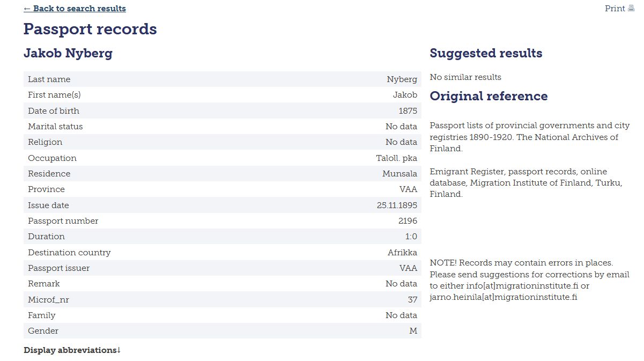Click the Print link
Image resolution: width=644 pixels, height=361 pixels.
coord(615,9)
